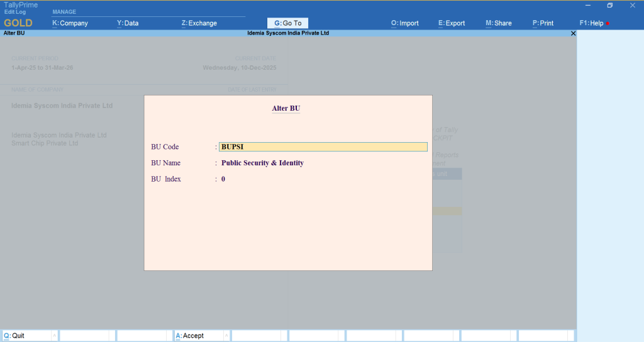Open F1 Help
Image resolution: width=644 pixels, height=342 pixels.
(591, 23)
